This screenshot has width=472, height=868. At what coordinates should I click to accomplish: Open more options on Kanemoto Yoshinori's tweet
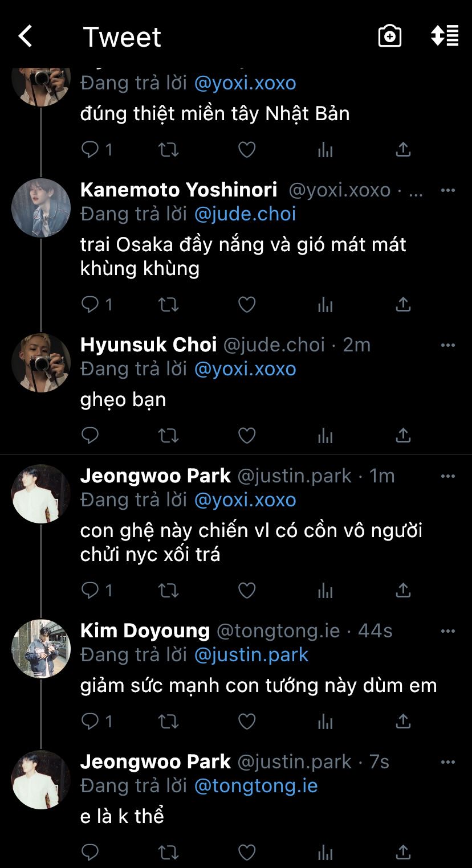pos(448,190)
